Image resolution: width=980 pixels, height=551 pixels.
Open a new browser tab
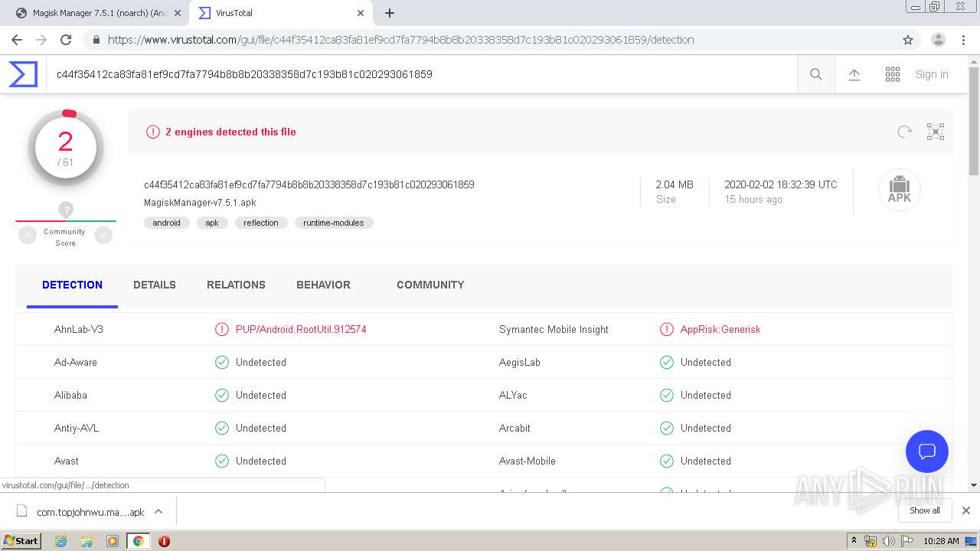390,13
